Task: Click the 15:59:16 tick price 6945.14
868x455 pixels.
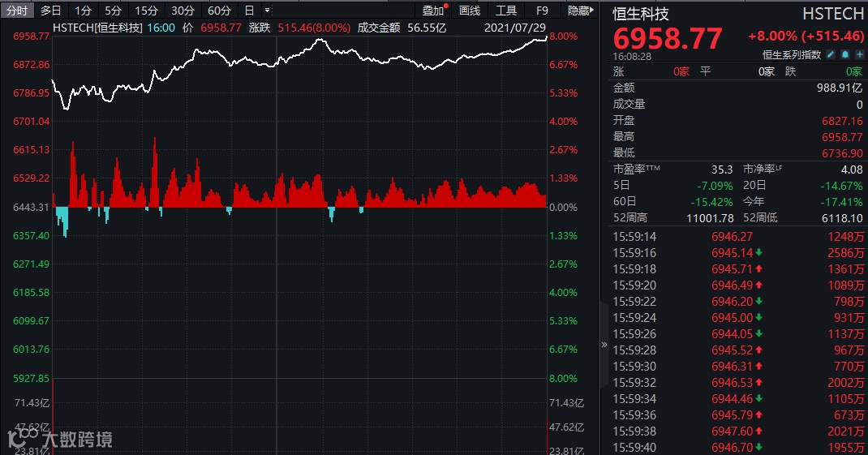Action: point(732,252)
